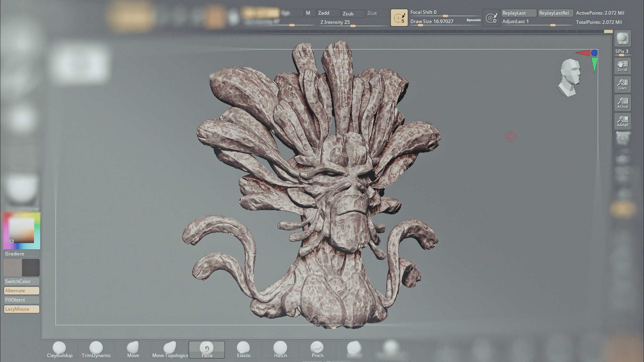
Task: Select the ClayBuildup brush
Action: coord(59,350)
